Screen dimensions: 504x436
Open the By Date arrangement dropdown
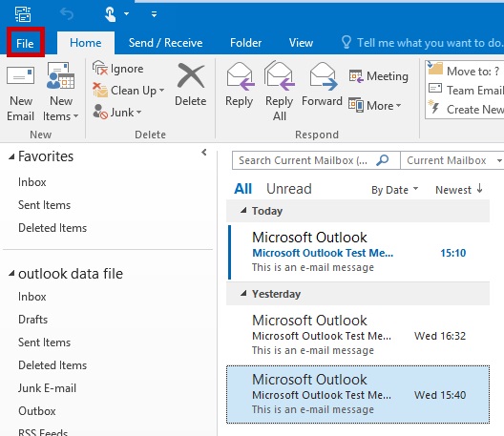point(395,190)
